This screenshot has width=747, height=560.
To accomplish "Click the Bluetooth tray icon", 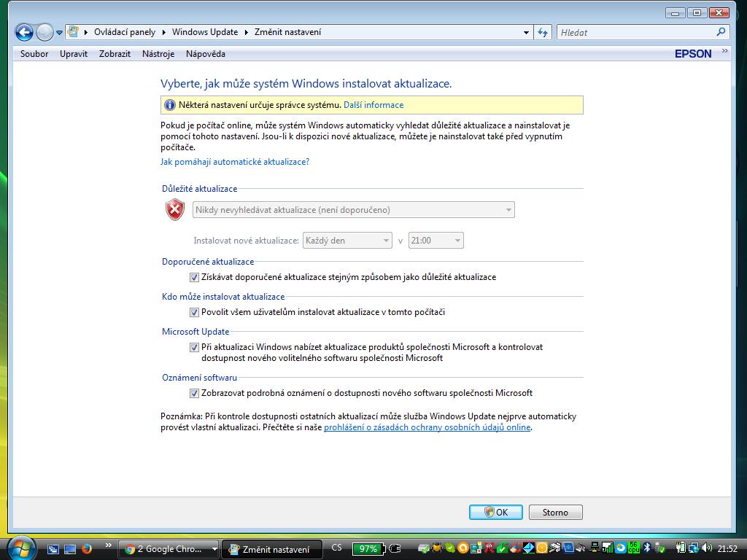I will [647, 548].
